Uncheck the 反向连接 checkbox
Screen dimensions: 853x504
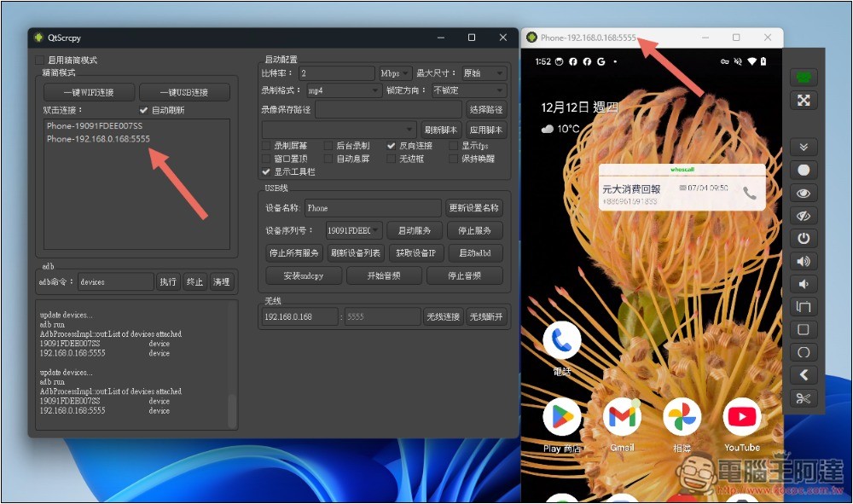click(392, 146)
